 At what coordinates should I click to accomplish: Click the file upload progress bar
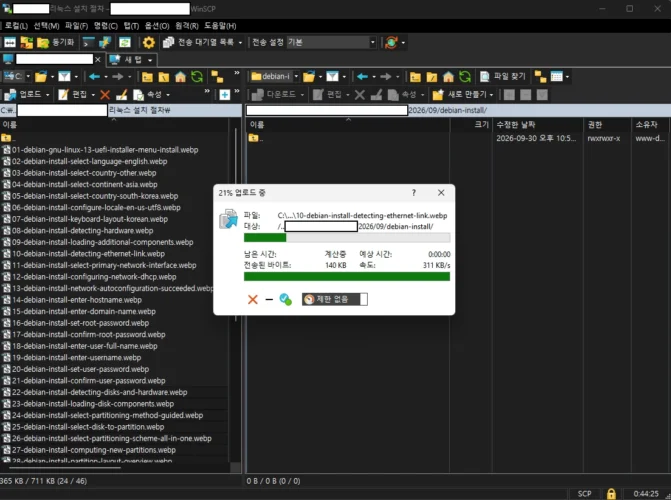click(347, 238)
